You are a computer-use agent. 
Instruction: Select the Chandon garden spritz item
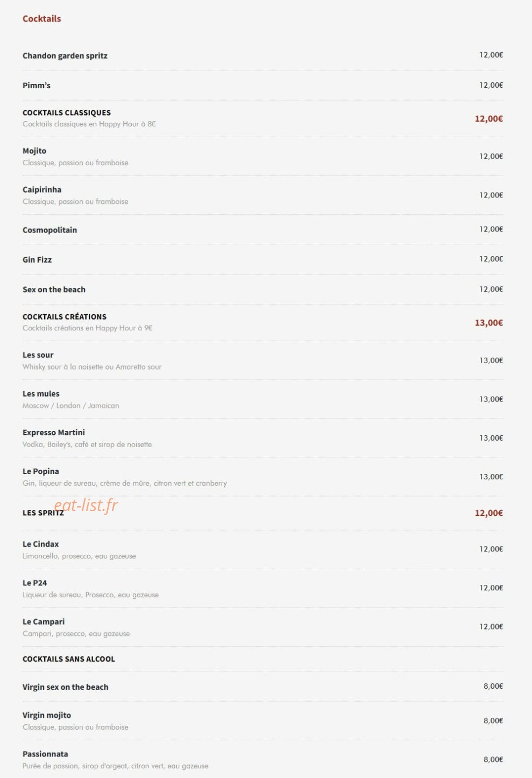[65, 56]
